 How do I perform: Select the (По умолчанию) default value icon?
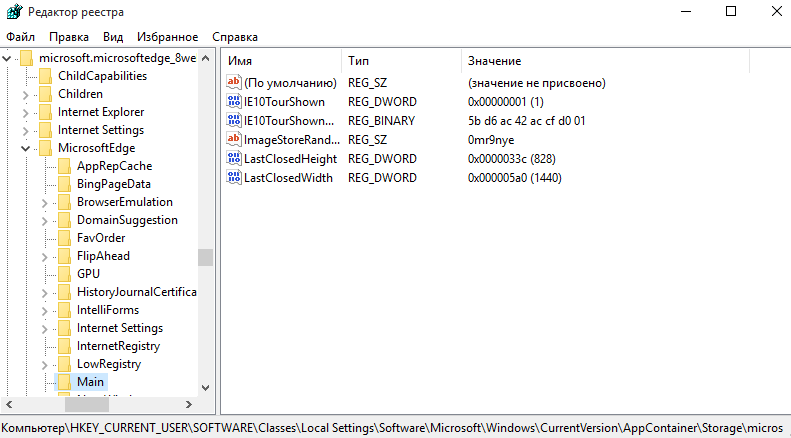click(235, 84)
